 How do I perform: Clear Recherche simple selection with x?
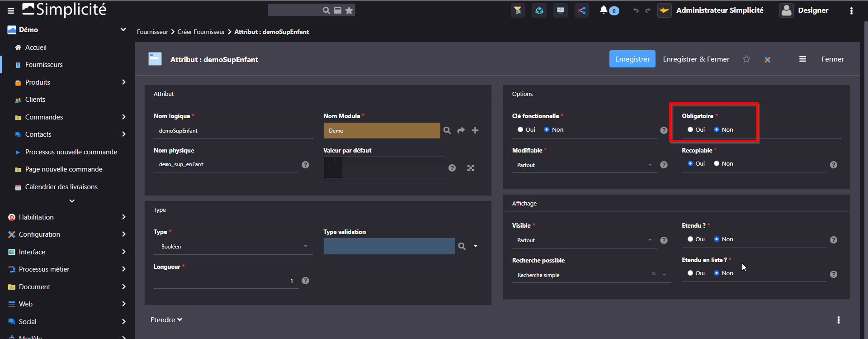coord(654,274)
